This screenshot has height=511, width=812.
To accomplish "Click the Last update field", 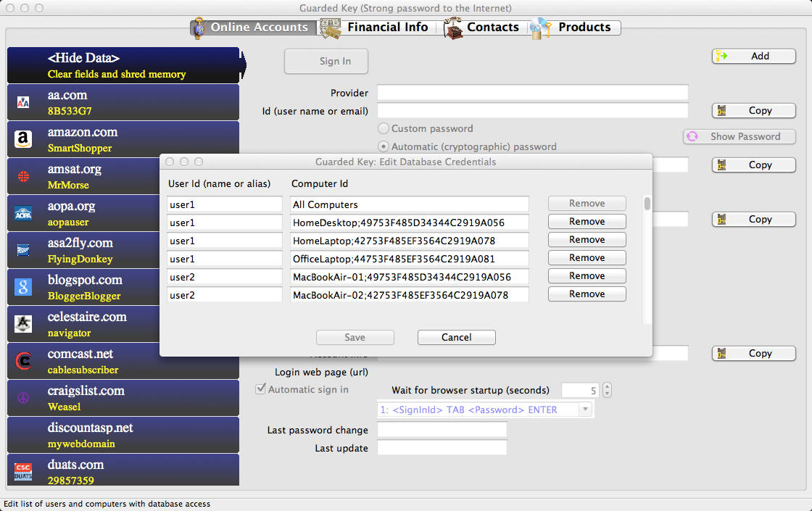I will click(442, 448).
